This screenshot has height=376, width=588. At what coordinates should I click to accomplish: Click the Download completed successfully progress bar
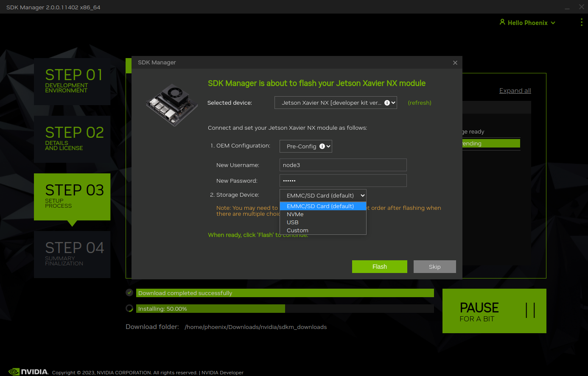point(285,293)
